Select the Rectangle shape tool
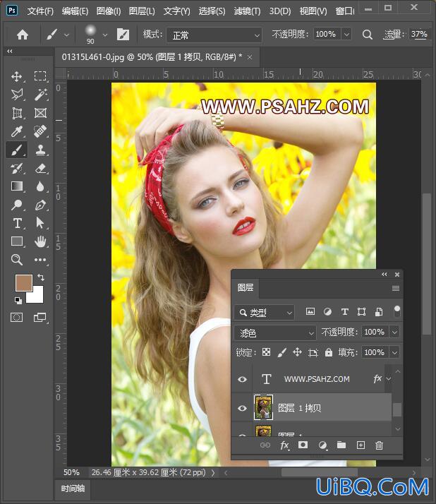The width and height of the screenshot is (436, 504). click(17, 241)
